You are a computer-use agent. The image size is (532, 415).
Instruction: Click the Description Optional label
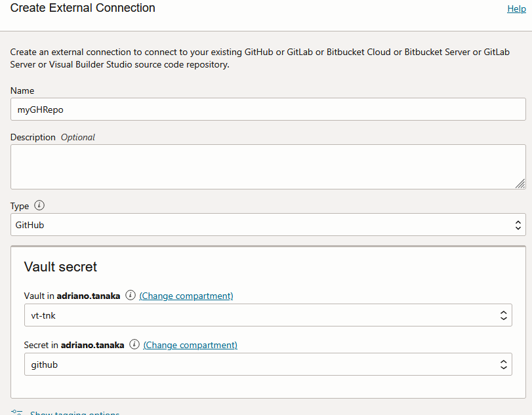tap(52, 137)
